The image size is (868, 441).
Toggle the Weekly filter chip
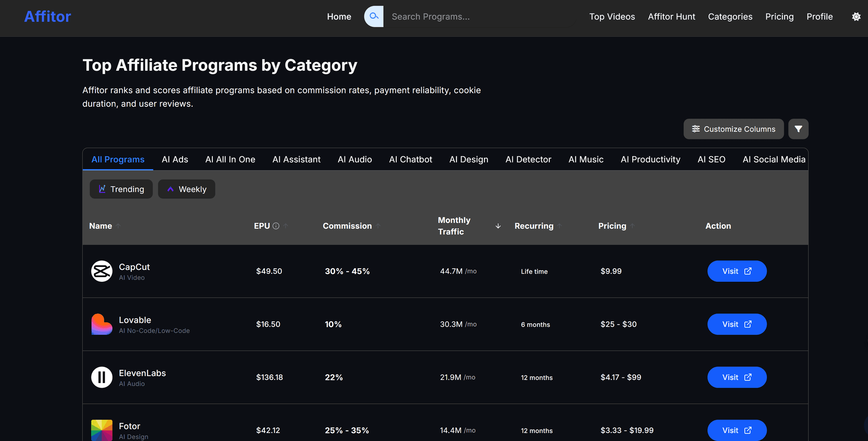point(186,189)
